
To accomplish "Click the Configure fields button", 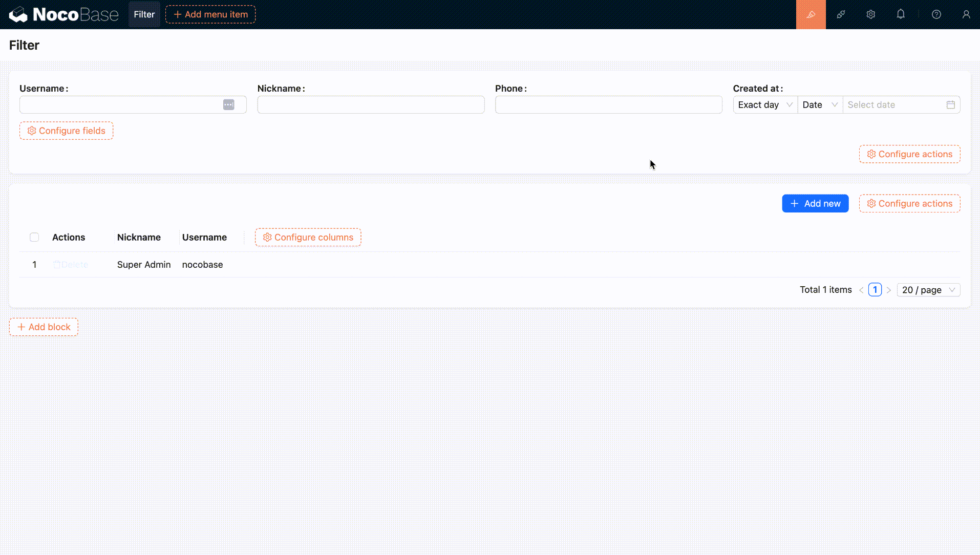I will tap(66, 131).
